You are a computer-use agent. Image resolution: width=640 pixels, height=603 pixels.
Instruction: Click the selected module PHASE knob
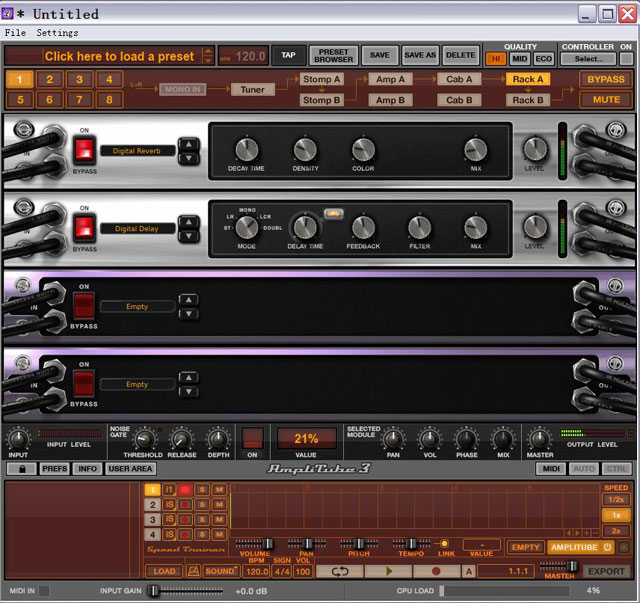pyautogui.click(x=467, y=439)
